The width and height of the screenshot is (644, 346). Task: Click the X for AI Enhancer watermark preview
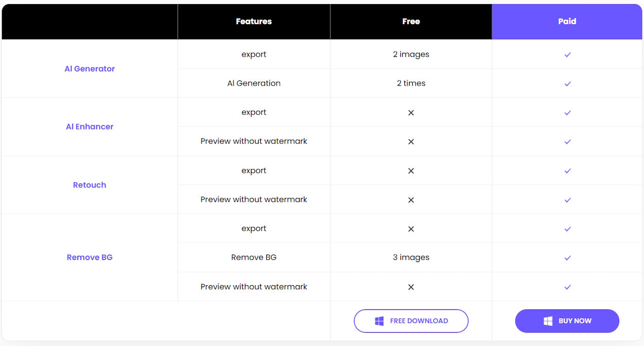point(411,141)
